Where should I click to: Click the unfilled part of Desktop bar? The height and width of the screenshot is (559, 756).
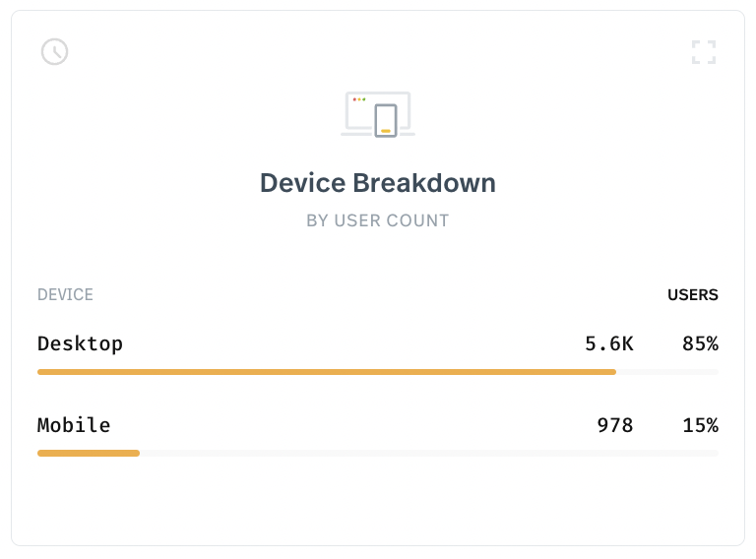(667, 372)
